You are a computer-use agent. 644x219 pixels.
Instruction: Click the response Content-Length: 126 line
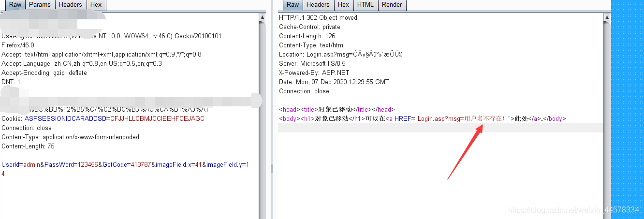pos(307,36)
